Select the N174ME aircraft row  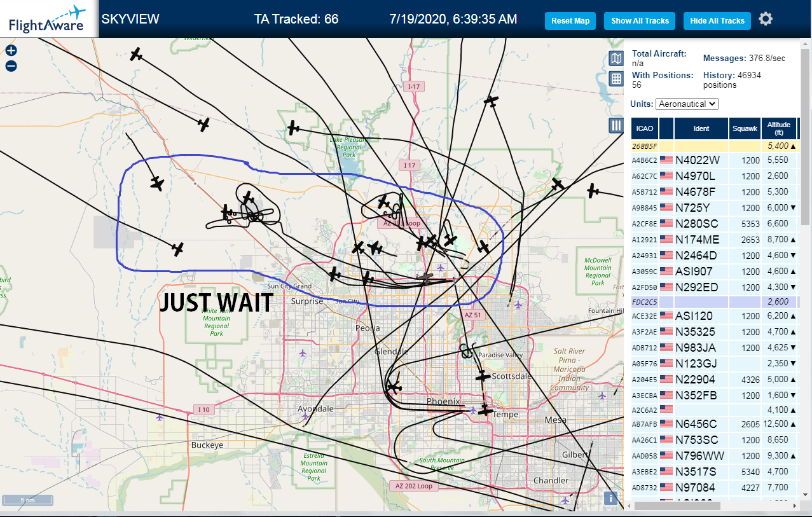pos(714,240)
